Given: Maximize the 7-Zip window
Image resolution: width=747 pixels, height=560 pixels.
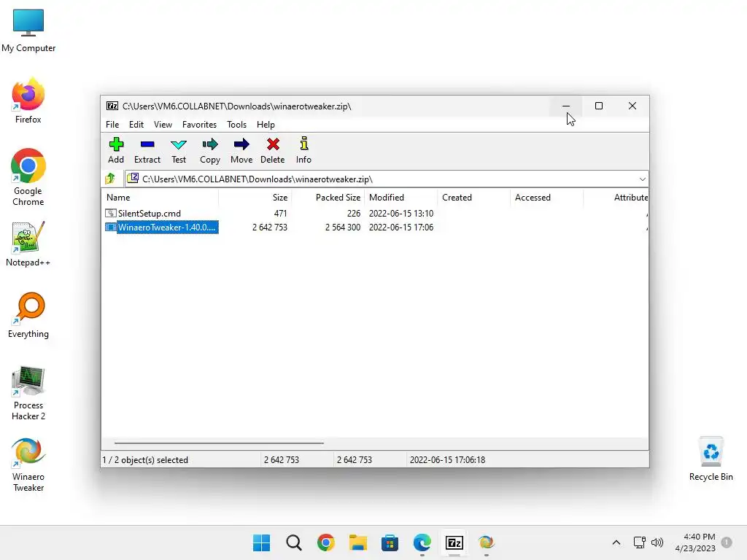Looking at the screenshot, I should point(599,106).
